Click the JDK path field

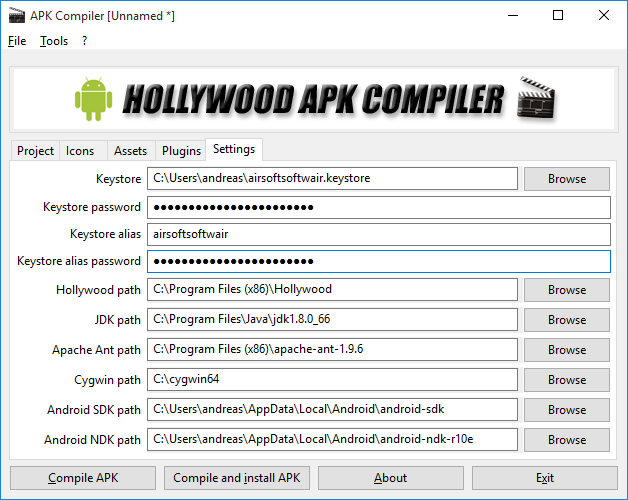[332, 319]
